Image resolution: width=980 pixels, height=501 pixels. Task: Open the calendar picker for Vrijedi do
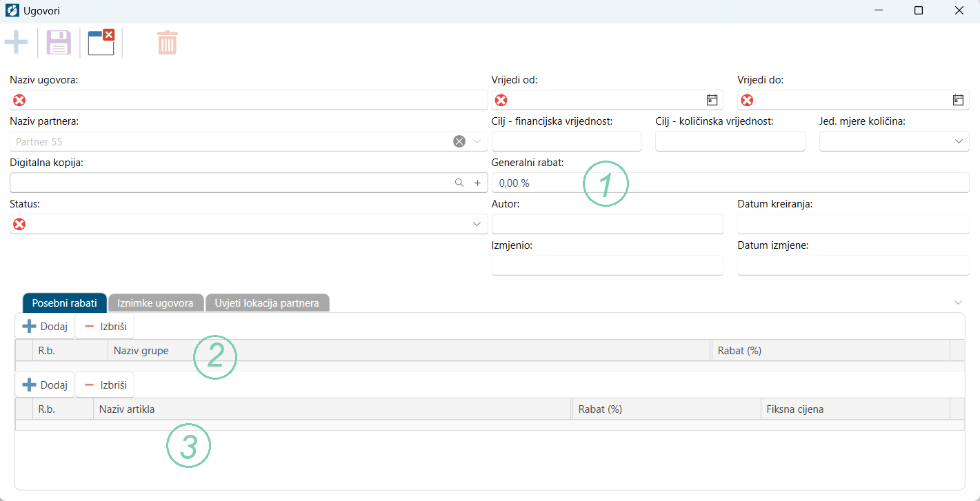click(x=958, y=100)
